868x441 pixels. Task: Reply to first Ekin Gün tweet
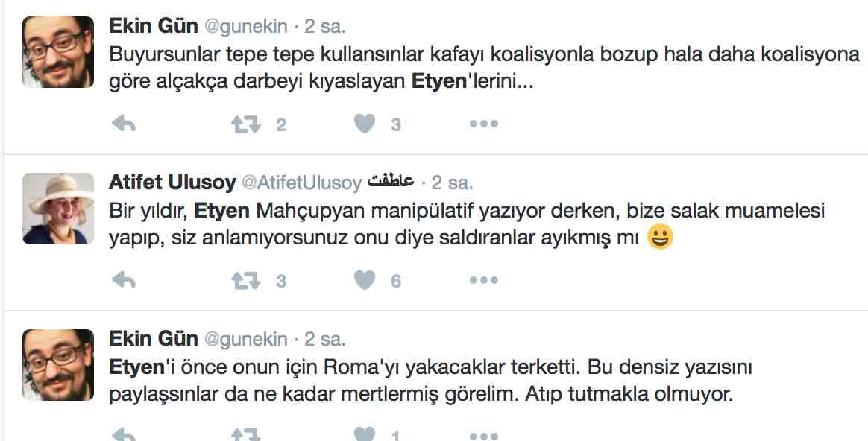(123, 124)
